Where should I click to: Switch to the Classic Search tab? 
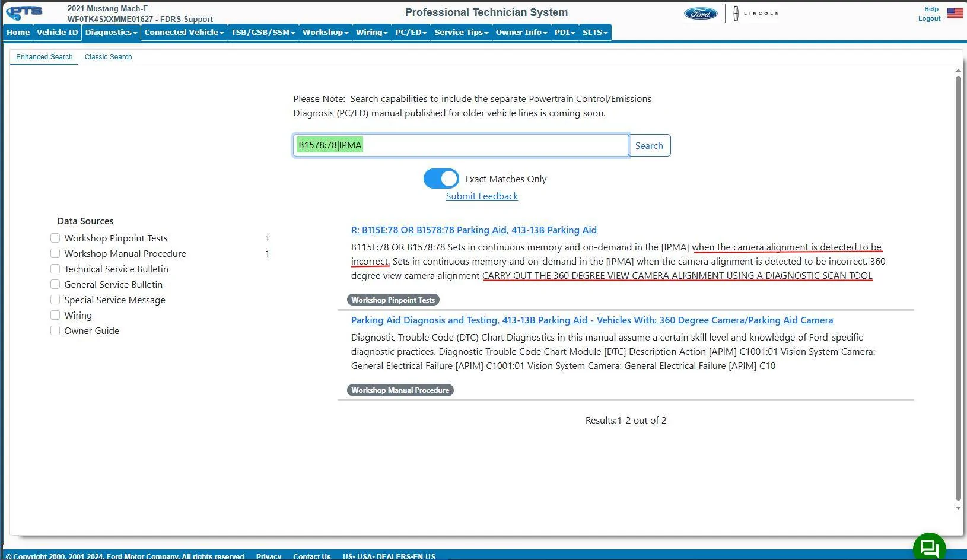(108, 57)
